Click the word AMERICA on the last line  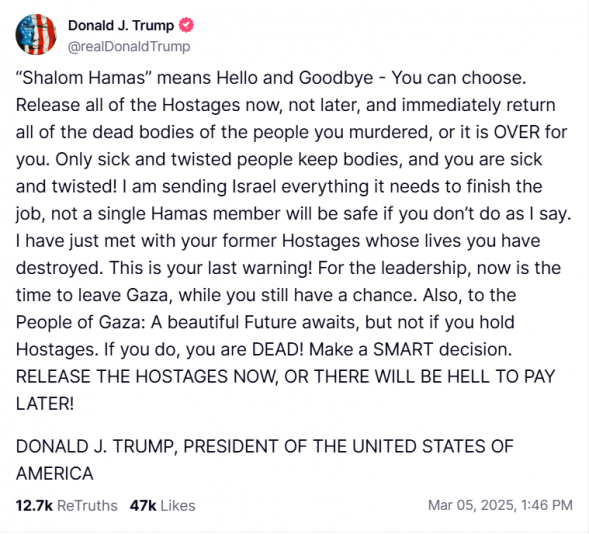[54, 473]
